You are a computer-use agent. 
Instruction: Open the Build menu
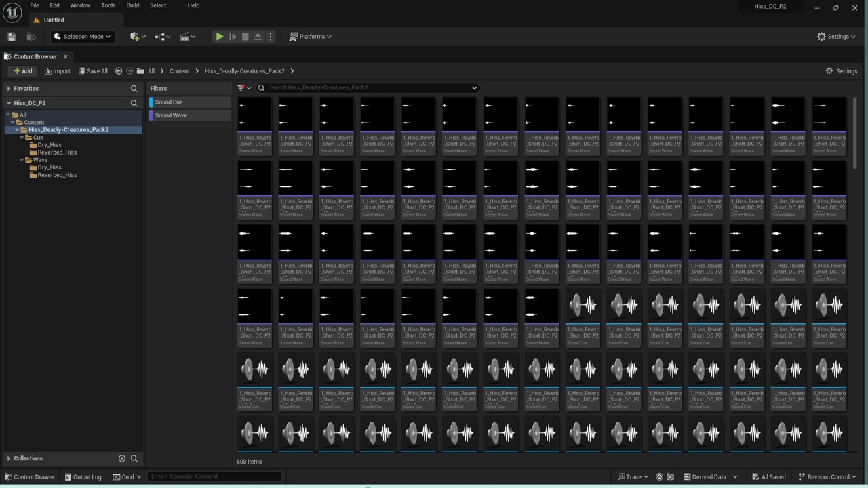tap(133, 5)
